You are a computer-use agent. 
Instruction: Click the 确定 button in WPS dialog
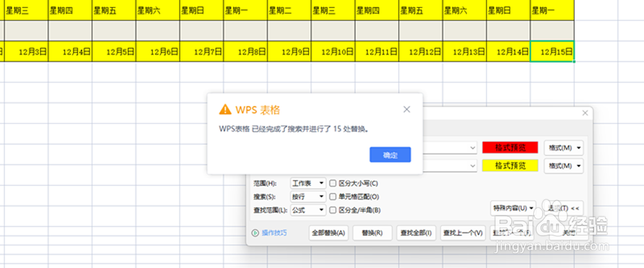tap(390, 155)
